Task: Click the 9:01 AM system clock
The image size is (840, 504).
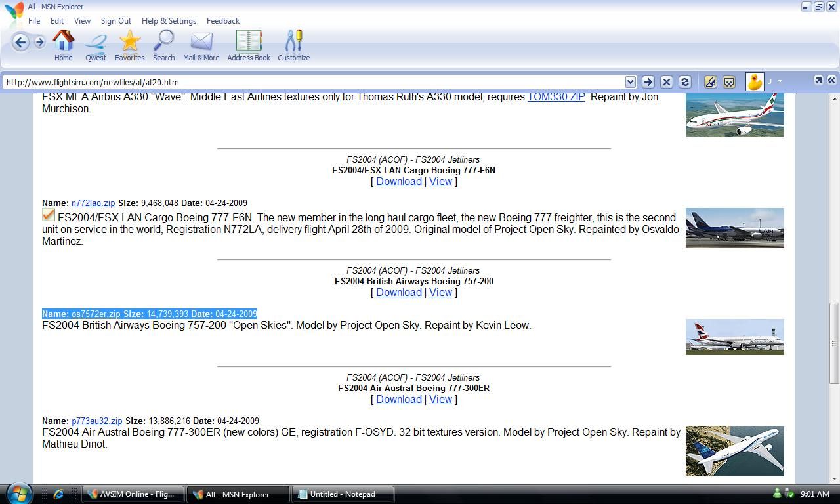Action: coord(815,494)
